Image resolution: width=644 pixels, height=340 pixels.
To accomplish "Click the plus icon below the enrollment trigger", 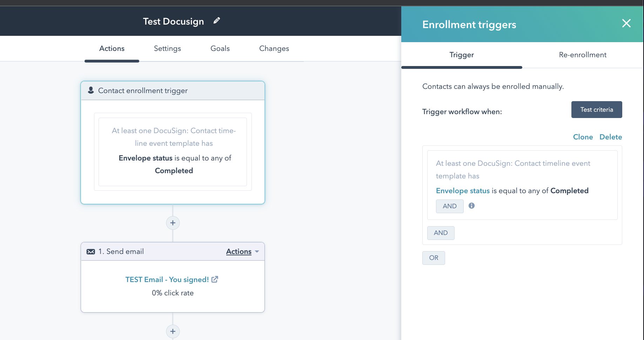I will [x=173, y=223].
